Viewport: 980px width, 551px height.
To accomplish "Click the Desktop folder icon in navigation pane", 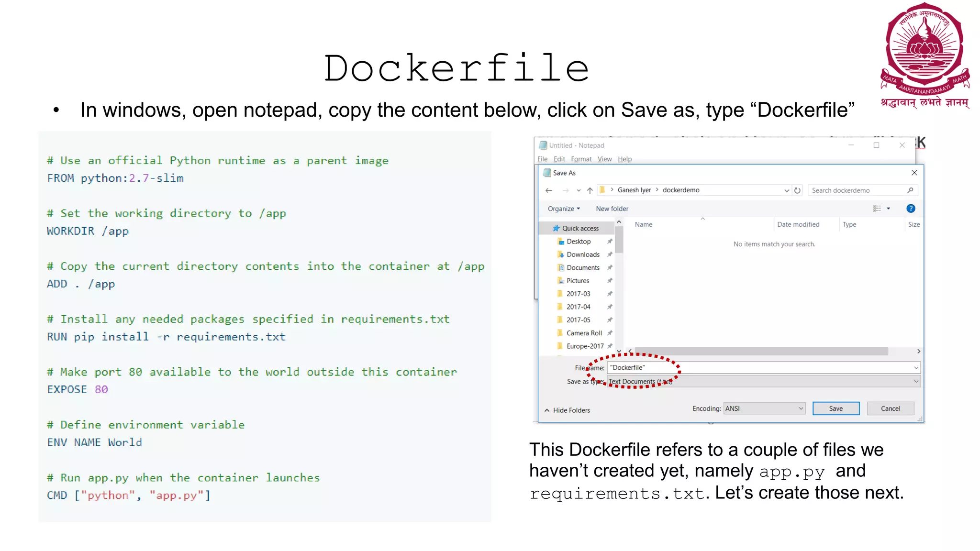I will [561, 242].
